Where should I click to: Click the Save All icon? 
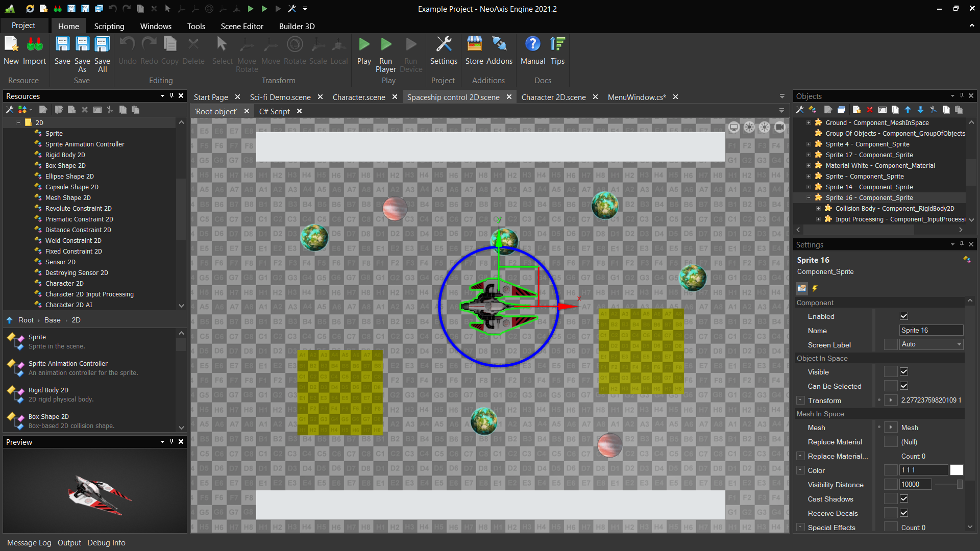tap(102, 45)
